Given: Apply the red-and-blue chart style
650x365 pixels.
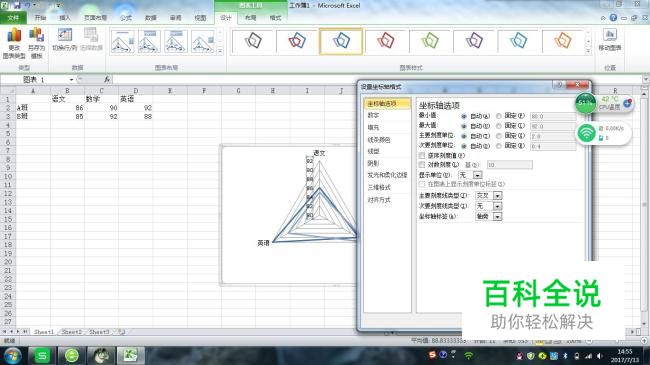Looking at the screenshot, I should pyautogui.click(x=297, y=41).
